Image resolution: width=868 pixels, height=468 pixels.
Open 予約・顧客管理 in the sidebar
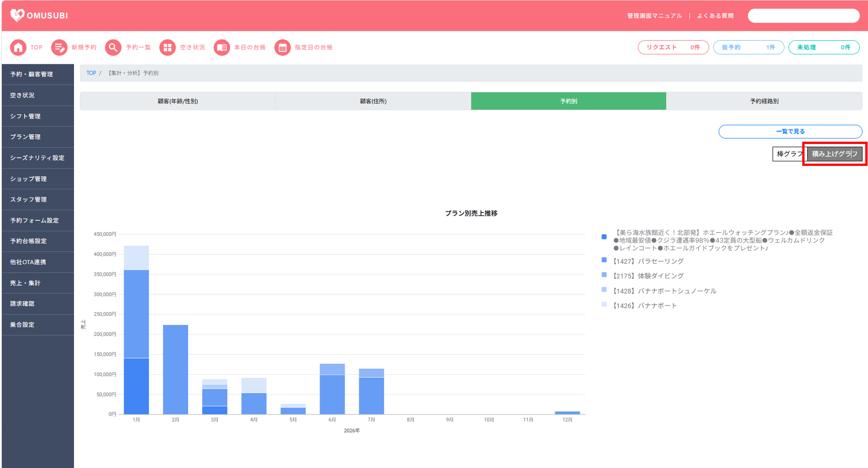[38, 74]
